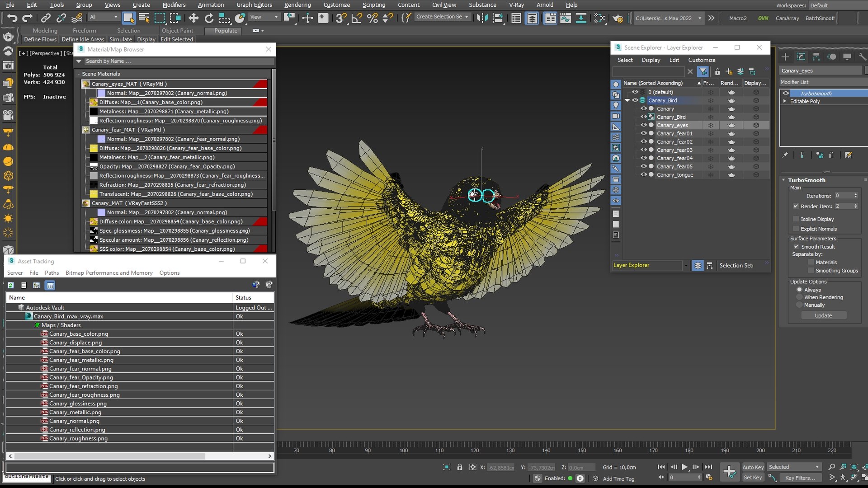
Task: Toggle the Smooth Result checkbox
Action: tap(796, 247)
